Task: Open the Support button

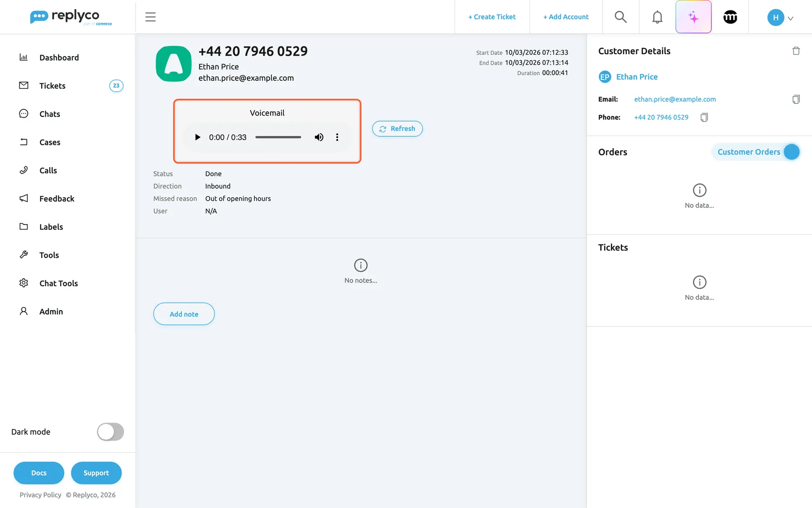Action: [96, 473]
